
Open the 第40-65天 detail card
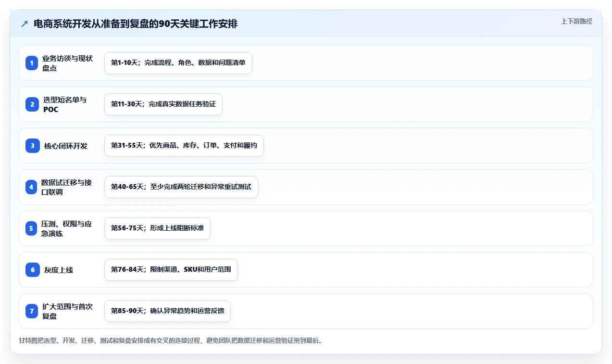click(181, 187)
